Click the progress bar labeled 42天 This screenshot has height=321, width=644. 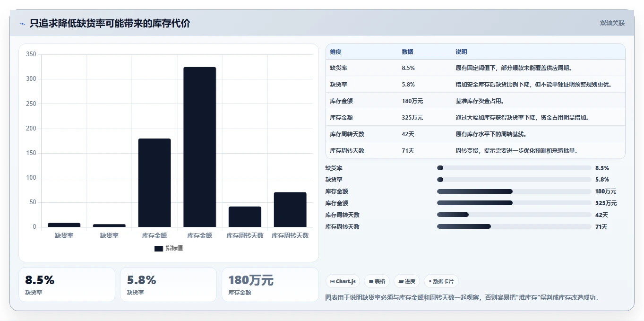point(514,215)
